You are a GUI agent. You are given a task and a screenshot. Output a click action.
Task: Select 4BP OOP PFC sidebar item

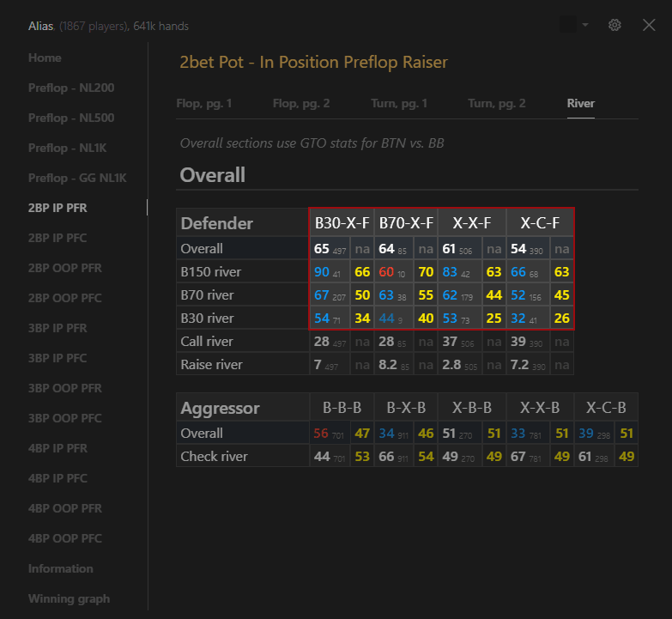[x=64, y=538]
